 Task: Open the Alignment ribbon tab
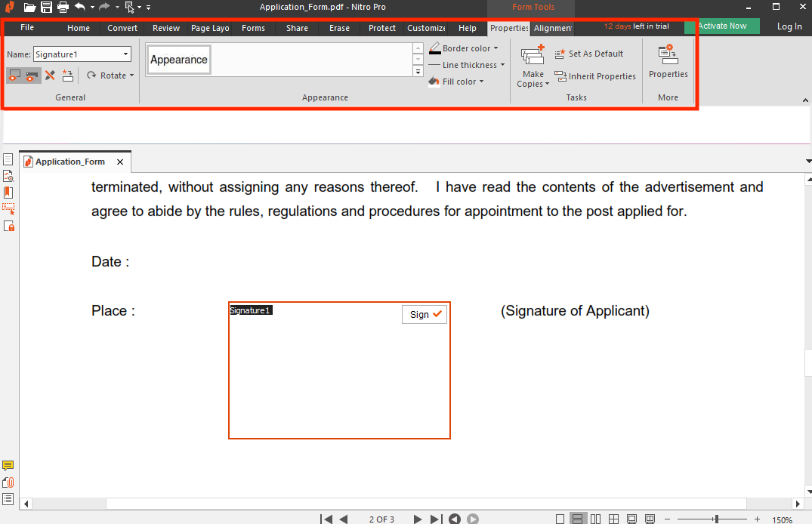coord(552,28)
